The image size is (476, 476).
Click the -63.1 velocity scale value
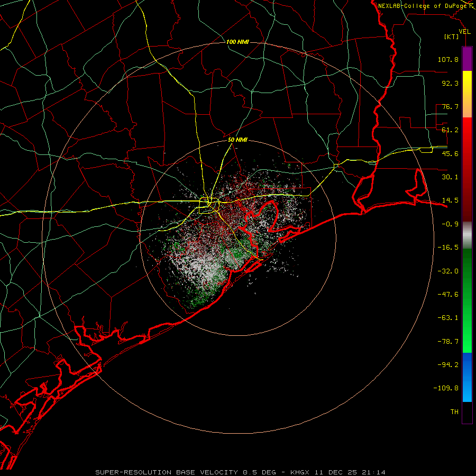pos(448,318)
